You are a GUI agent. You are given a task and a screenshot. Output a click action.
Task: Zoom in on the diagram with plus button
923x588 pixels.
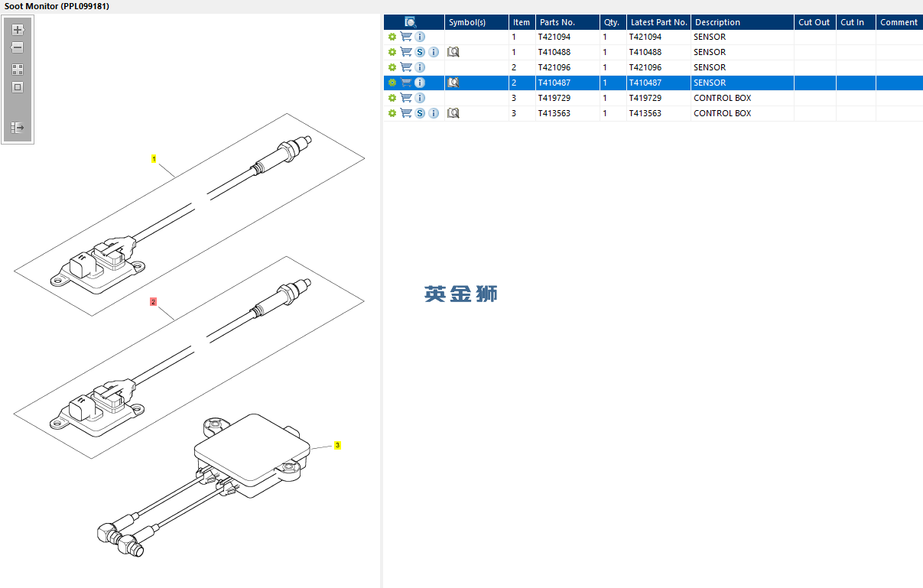coord(18,30)
